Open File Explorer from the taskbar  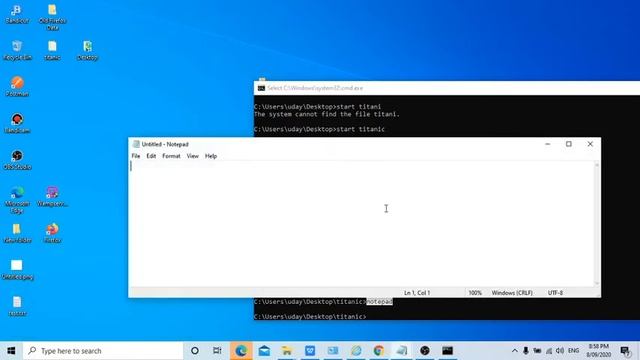[x=287, y=351]
